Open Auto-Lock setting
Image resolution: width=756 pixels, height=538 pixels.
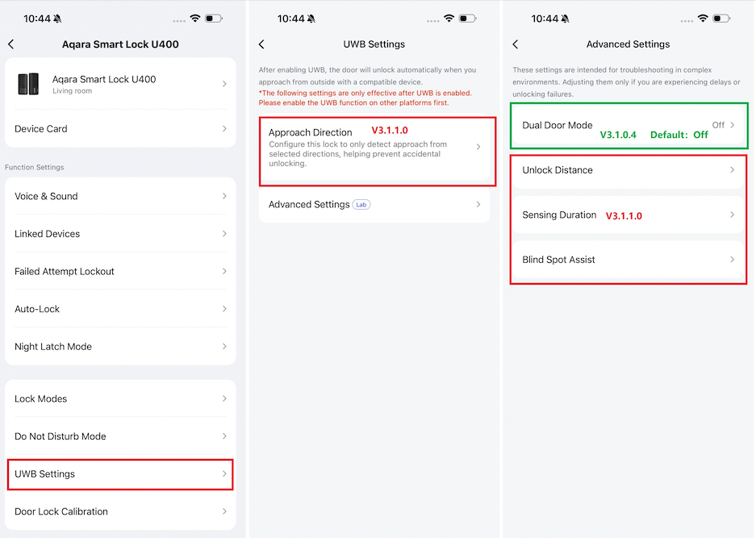tap(120, 309)
